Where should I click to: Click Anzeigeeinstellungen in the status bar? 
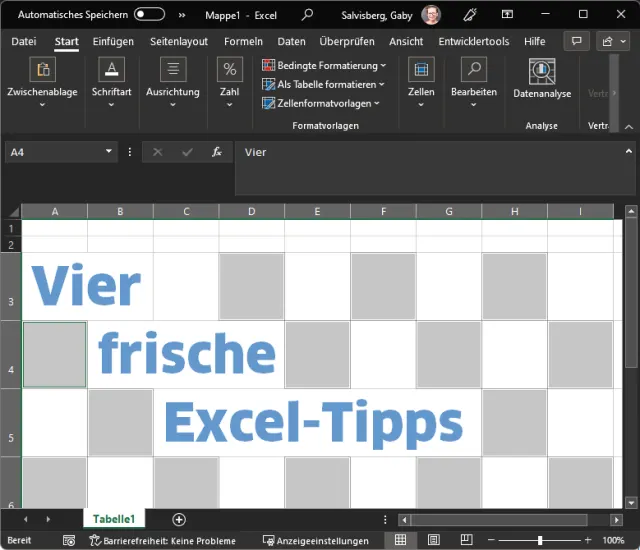[315, 540]
